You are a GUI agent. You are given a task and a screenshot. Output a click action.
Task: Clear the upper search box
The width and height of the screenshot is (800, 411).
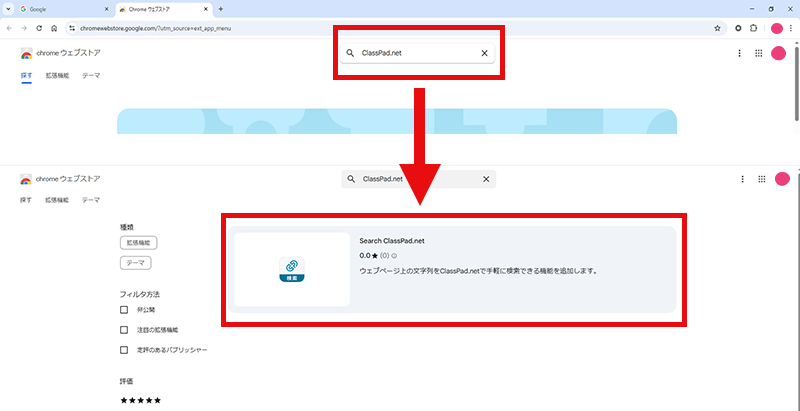485,53
